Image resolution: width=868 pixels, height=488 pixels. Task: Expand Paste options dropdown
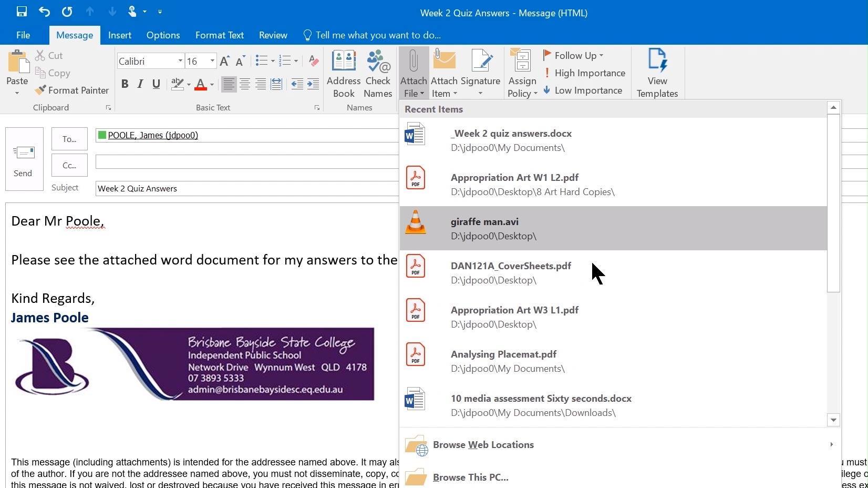point(17,93)
